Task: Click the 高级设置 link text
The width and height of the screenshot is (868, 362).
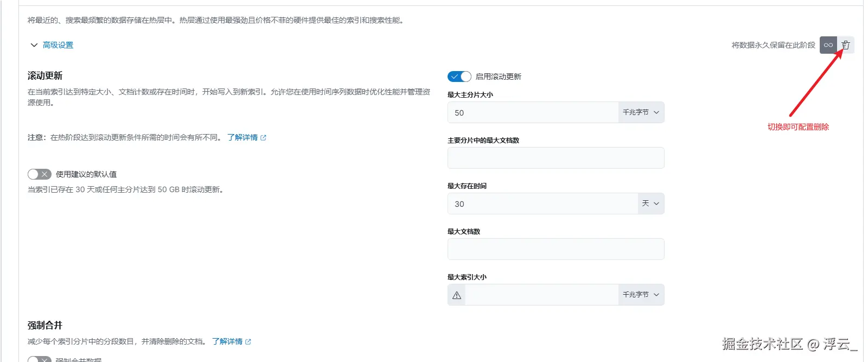Action: tap(58, 45)
